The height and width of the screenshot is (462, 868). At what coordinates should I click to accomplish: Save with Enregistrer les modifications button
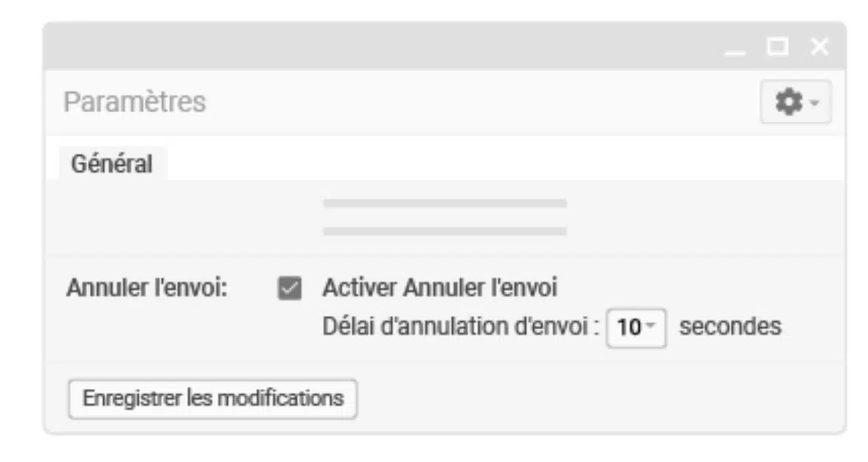pyautogui.click(x=212, y=399)
